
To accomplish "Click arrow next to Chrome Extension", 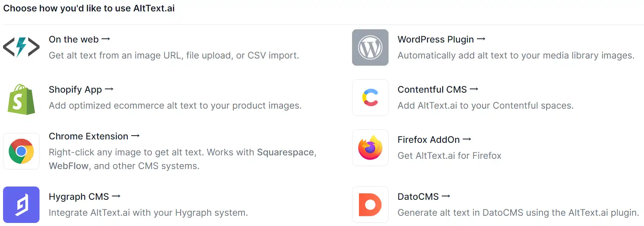I will pyautogui.click(x=136, y=136).
